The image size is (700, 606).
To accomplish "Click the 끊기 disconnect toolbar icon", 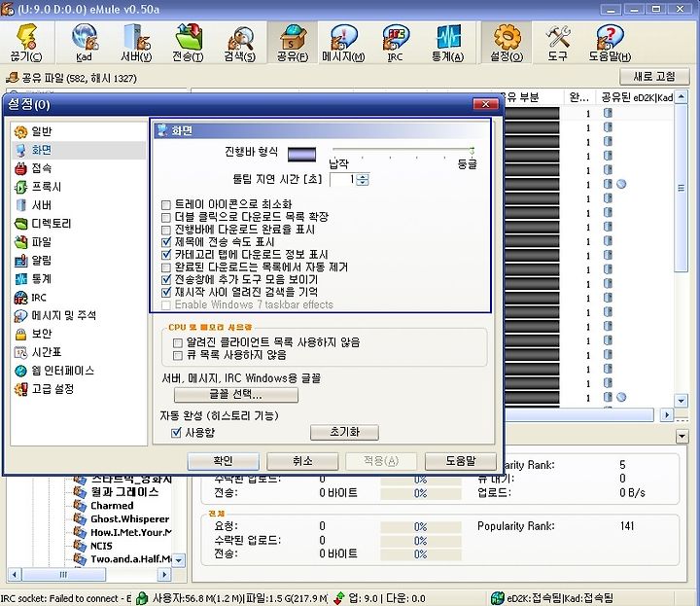I will (27, 43).
